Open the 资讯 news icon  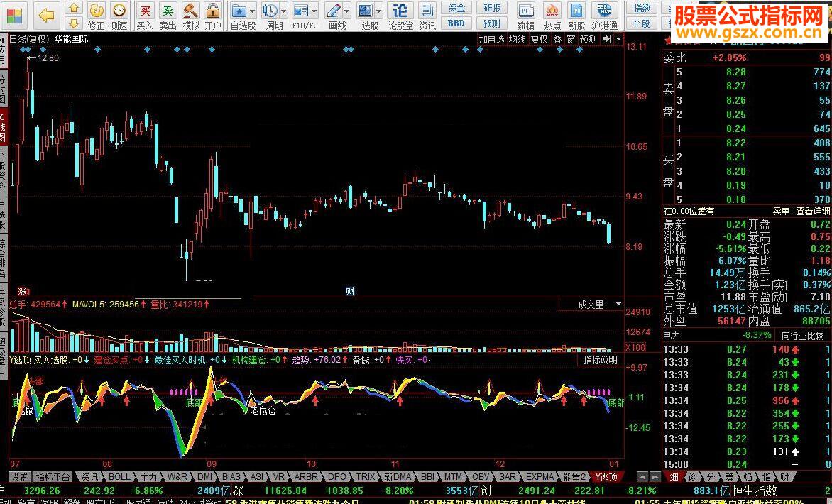[x=427, y=16]
